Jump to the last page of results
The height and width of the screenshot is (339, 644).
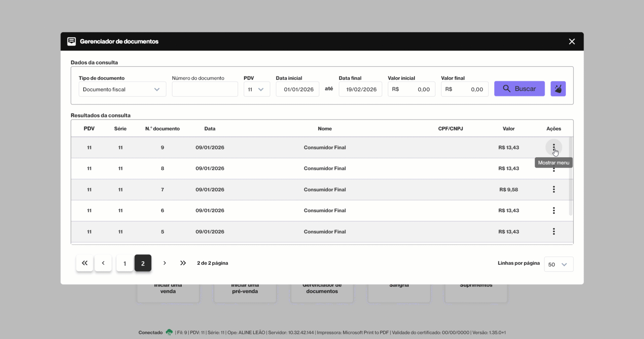(183, 263)
